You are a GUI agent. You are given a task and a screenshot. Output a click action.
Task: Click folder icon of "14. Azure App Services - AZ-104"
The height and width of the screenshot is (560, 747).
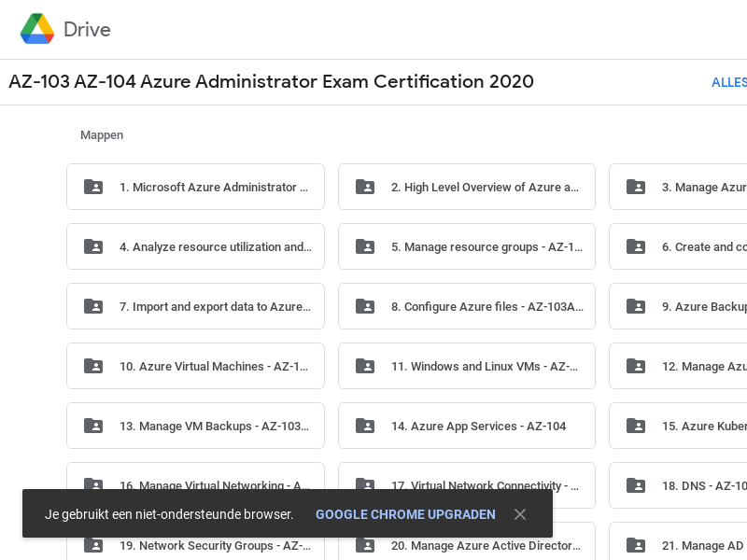coord(364,426)
